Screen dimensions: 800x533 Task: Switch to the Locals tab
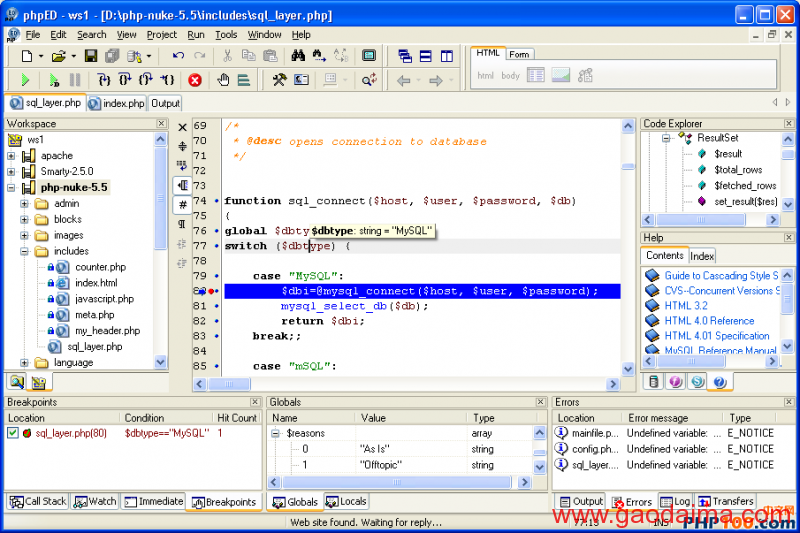coord(346,501)
